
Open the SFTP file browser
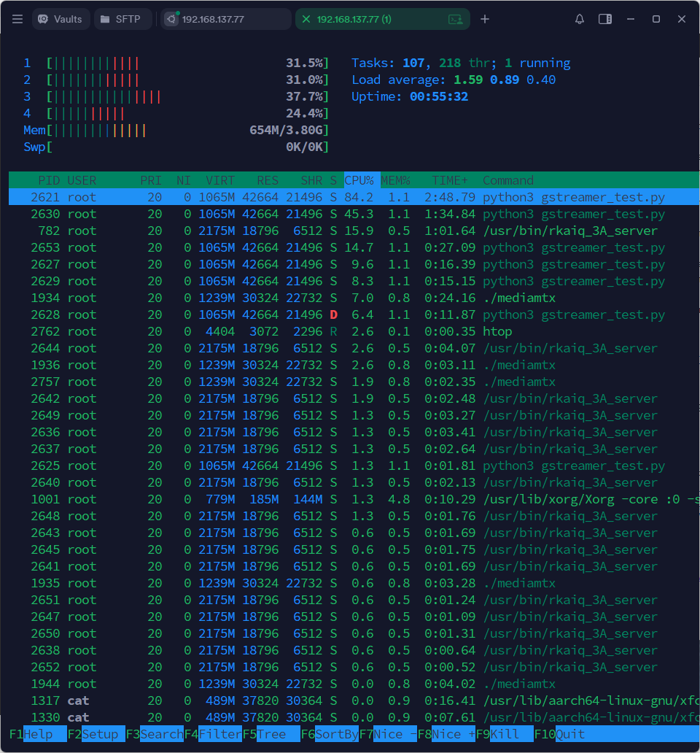point(122,19)
